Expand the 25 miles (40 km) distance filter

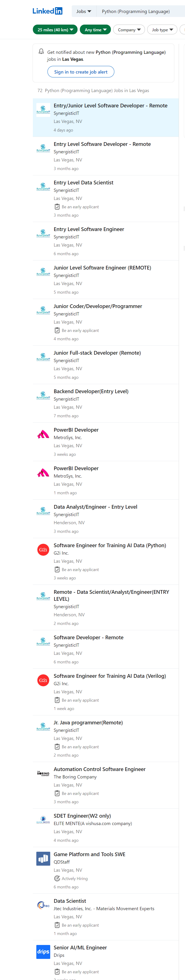[56, 30]
